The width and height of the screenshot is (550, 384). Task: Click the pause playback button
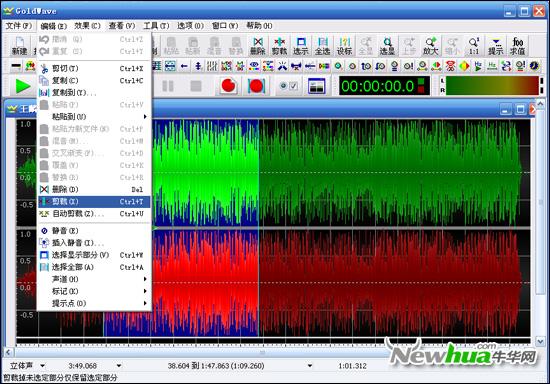tap(168, 86)
